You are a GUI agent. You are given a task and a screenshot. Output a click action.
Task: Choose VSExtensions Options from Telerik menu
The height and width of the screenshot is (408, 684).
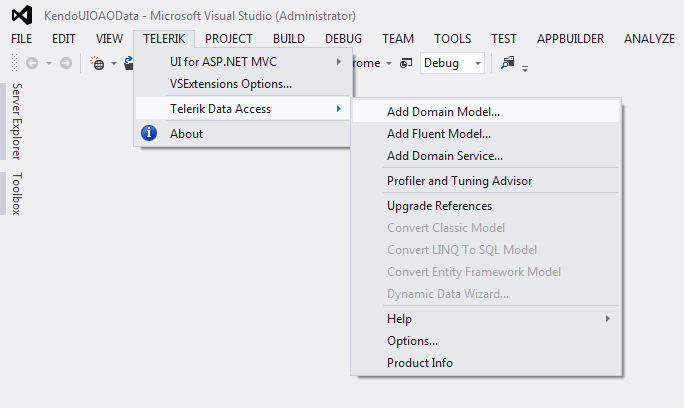(x=243, y=84)
